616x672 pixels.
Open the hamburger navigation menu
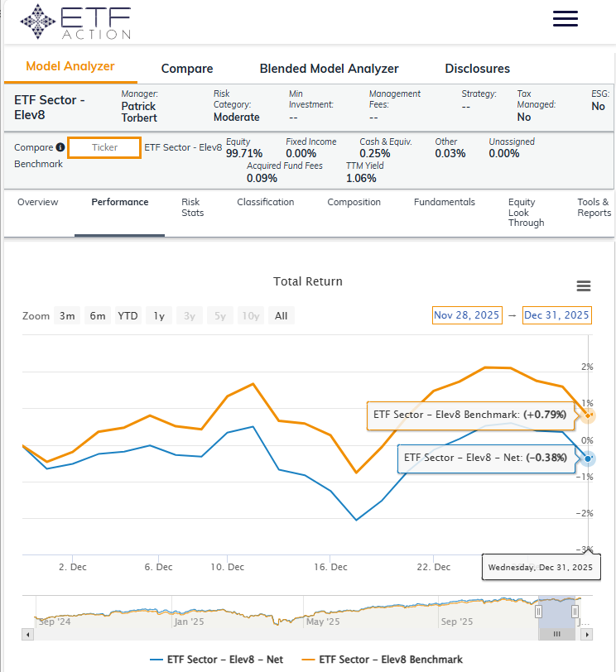pos(565,19)
